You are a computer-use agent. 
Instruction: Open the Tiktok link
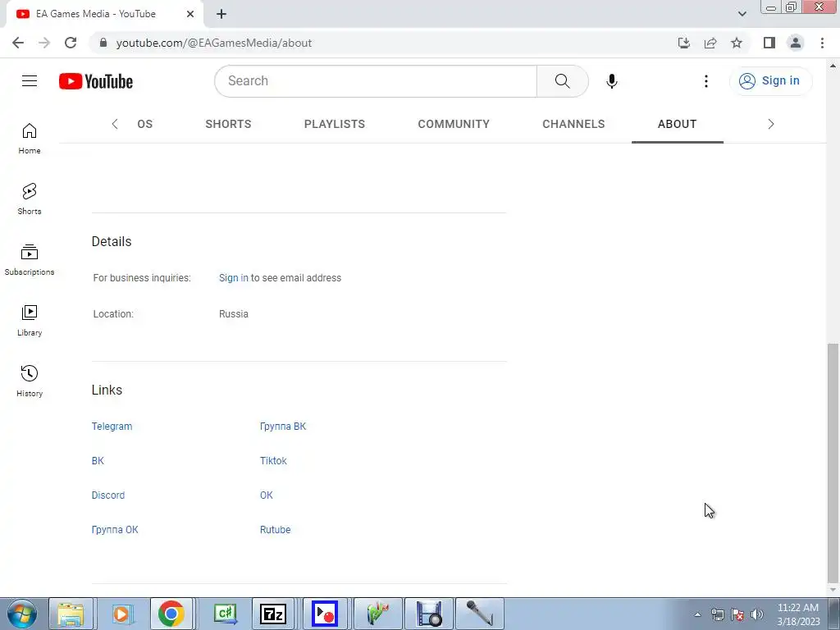tap(273, 461)
